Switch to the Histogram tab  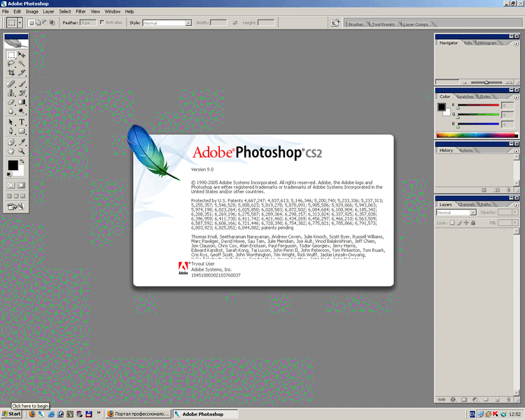[487, 43]
